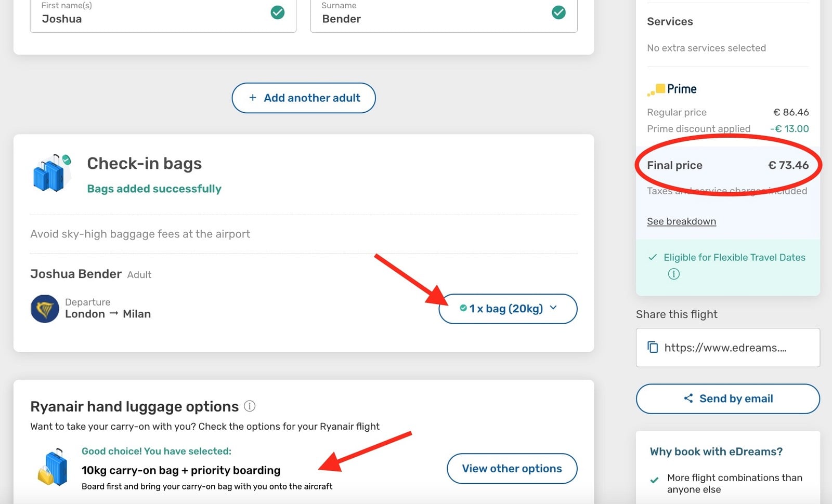Click 'Joshua Bender' passenger name
Screen dimensions: 832x504
coord(76,274)
